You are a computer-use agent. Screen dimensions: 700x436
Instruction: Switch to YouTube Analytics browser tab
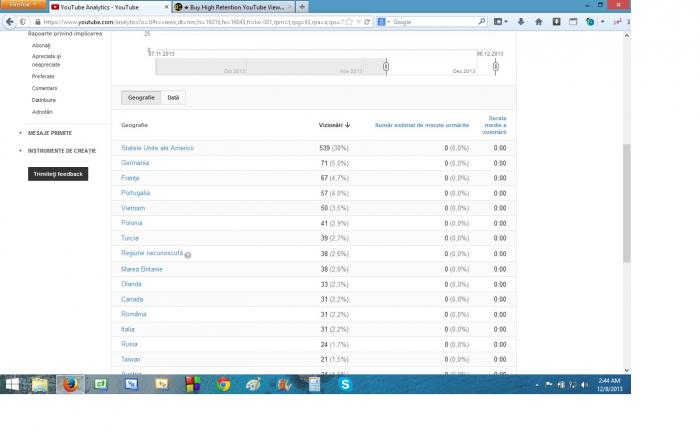click(x=110, y=7)
